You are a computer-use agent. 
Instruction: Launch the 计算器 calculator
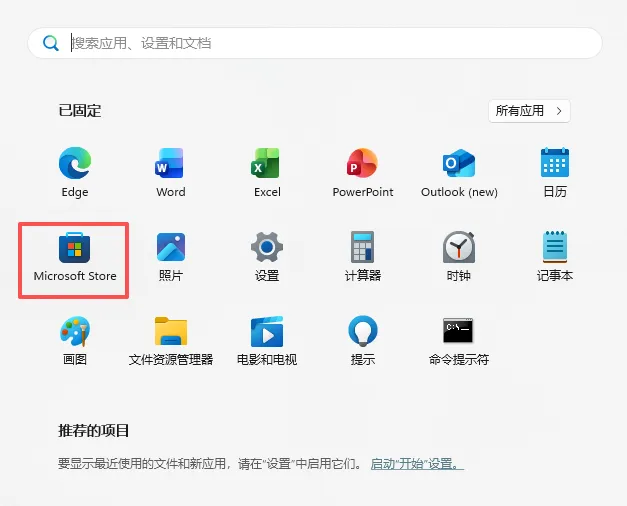tap(363, 256)
